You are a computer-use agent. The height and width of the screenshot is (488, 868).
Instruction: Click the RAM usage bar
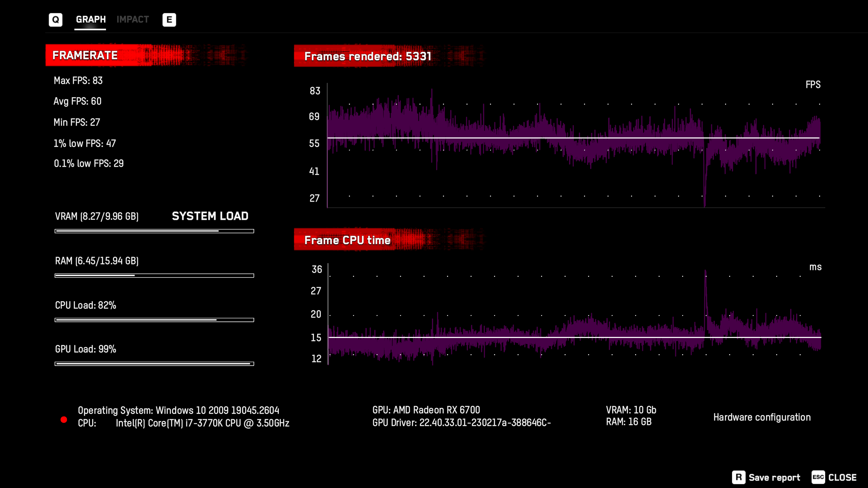154,275
